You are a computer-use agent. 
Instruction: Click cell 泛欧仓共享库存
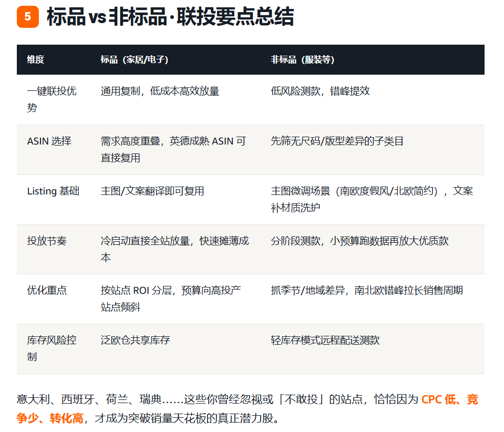[x=135, y=341]
